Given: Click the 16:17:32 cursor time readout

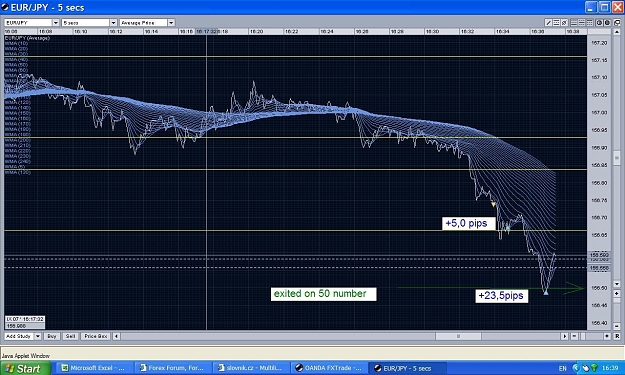Looking at the screenshot, I should (25, 319).
